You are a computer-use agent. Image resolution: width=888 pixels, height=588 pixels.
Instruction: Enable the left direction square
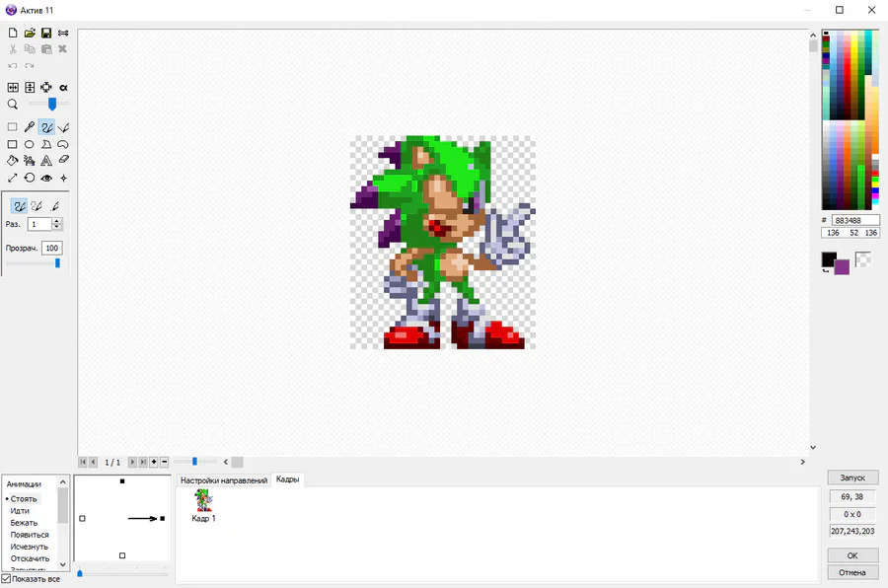[82, 518]
